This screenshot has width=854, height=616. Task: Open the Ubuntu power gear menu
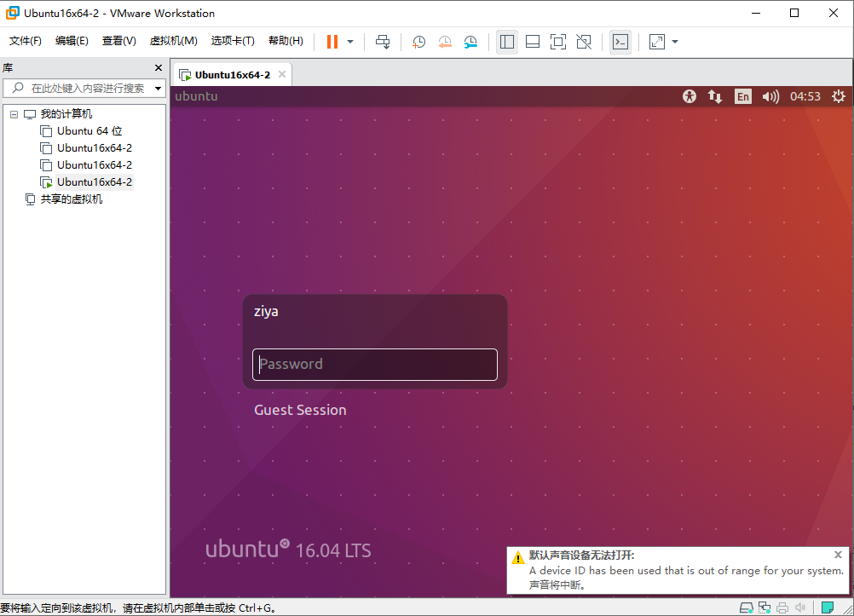click(x=839, y=96)
